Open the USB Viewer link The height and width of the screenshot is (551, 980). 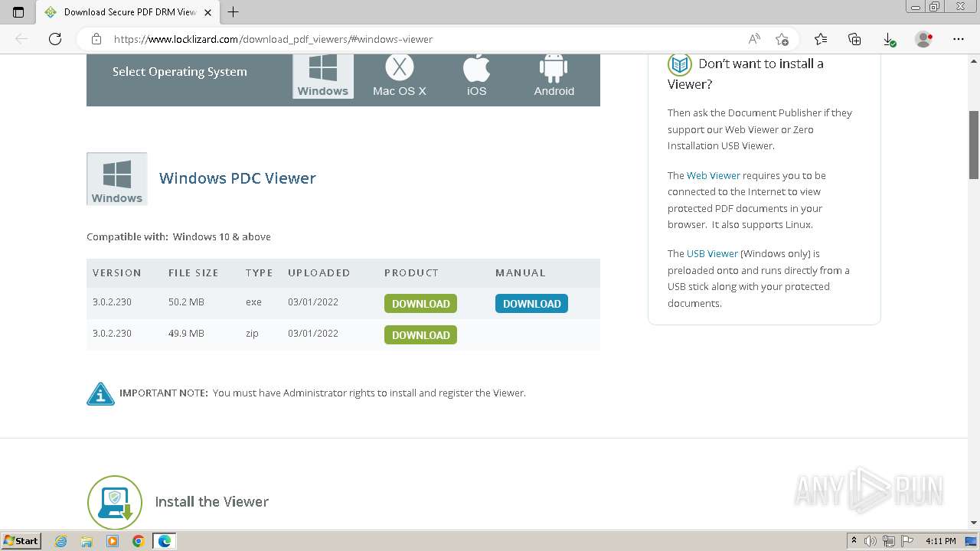(x=712, y=254)
